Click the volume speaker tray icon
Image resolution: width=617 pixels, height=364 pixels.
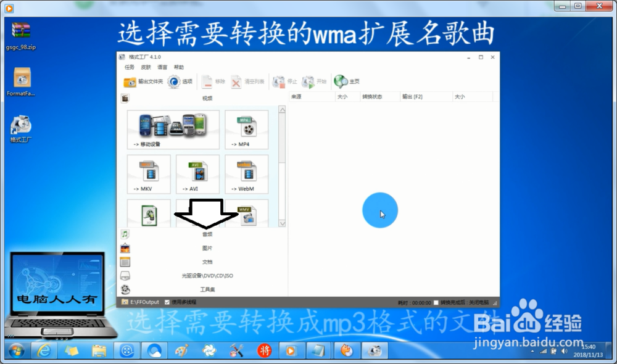click(565, 351)
